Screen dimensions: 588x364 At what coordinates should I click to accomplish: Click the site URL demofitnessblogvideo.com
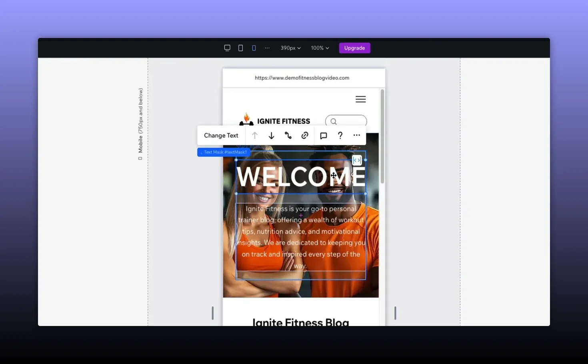302,78
